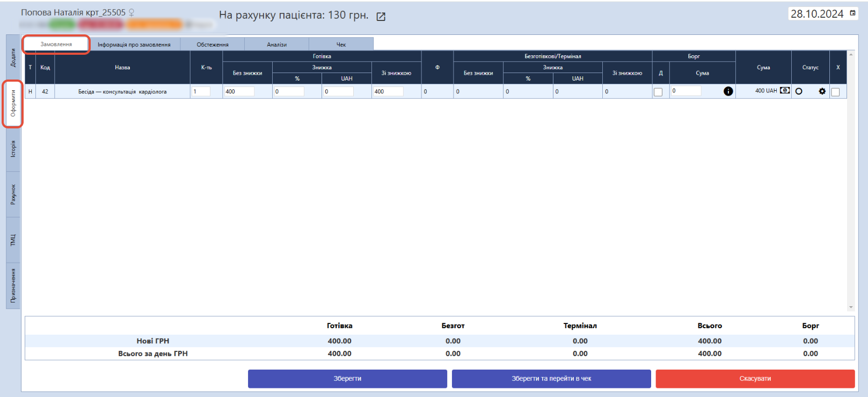Click the banknote icon next to 400 UAH
This screenshot has height=397, width=868.
[x=784, y=91]
